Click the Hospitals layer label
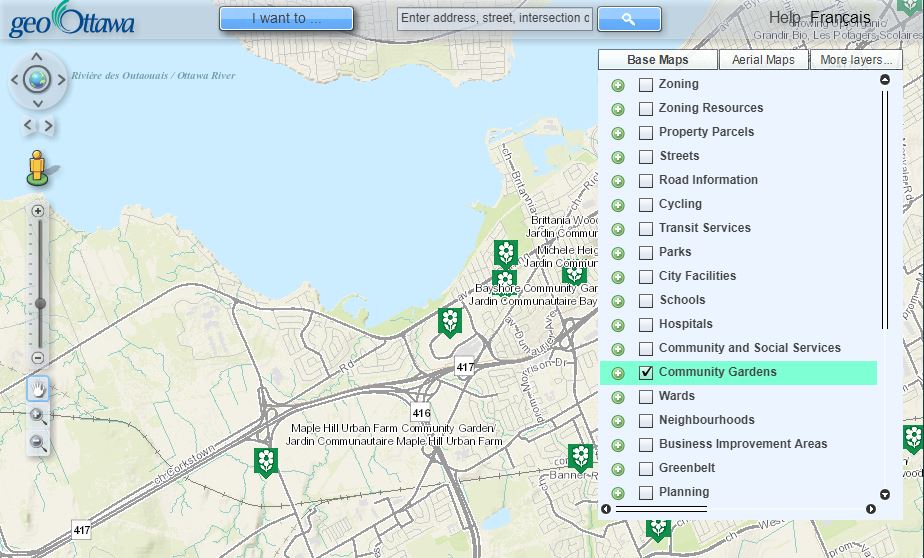Image resolution: width=924 pixels, height=558 pixels. (685, 323)
